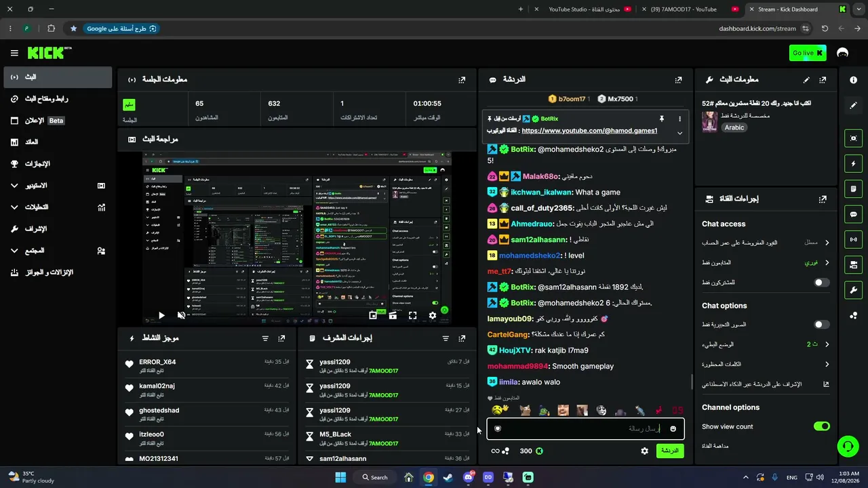Viewport: 868px width, 488px height.
Task: Click the pencil icon in right rail
Action: (853, 105)
